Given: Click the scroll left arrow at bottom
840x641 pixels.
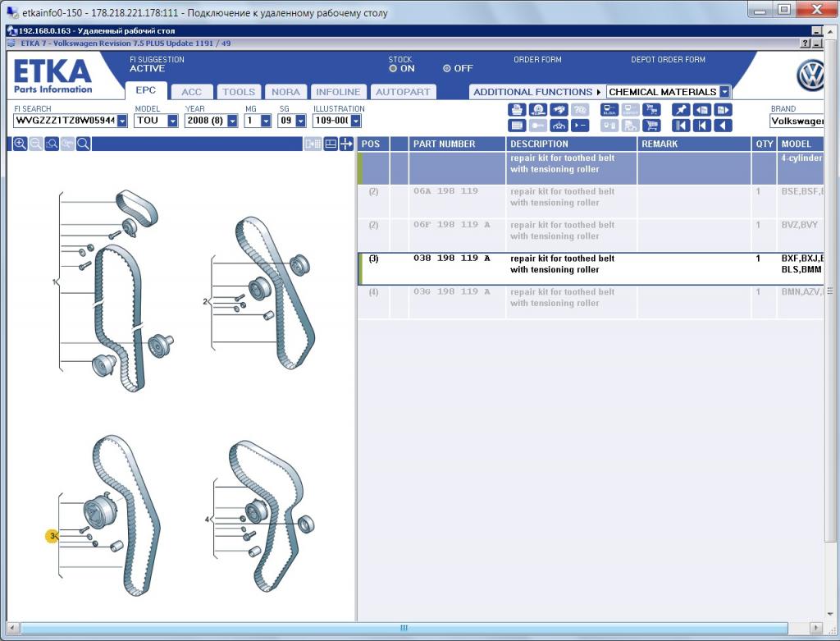Looking at the screenshot, I should click(13, 628).
